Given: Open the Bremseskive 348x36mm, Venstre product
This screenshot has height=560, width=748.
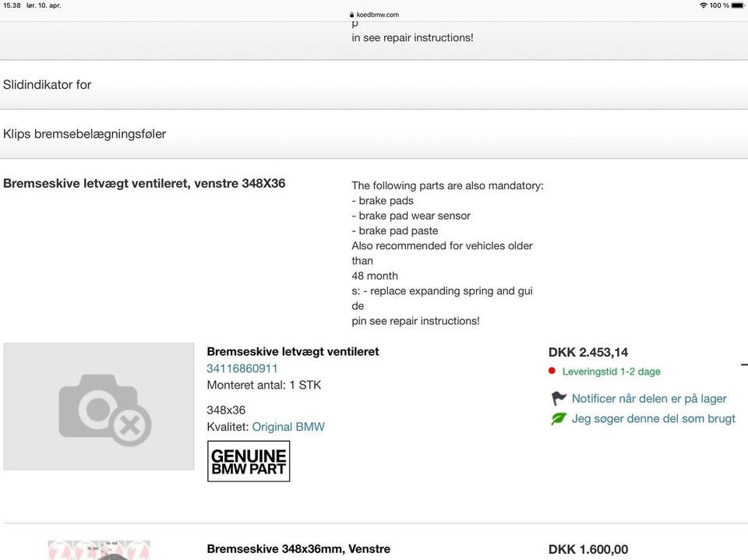Looking at the screenshot, I should 298,549.
